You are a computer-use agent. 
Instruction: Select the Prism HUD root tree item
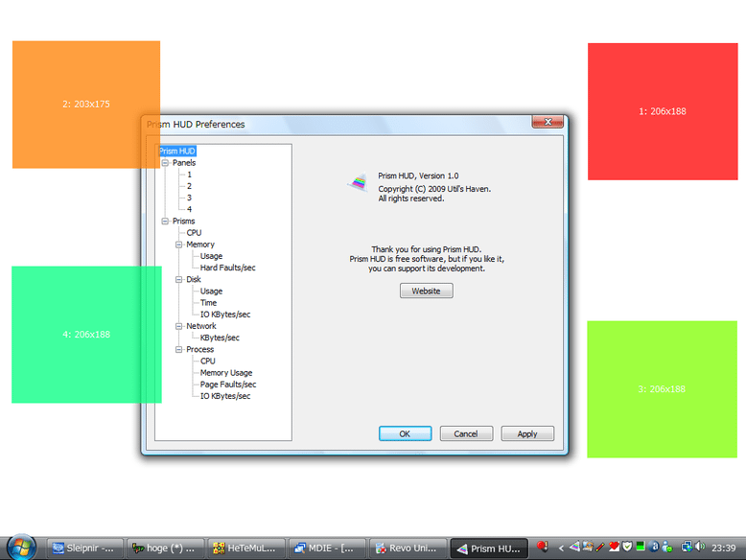click(x=177, y=151)
